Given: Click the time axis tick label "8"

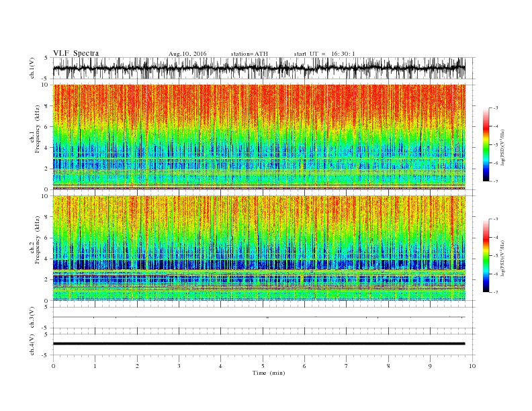Looking at the screenshot, I should click(388, 366).
